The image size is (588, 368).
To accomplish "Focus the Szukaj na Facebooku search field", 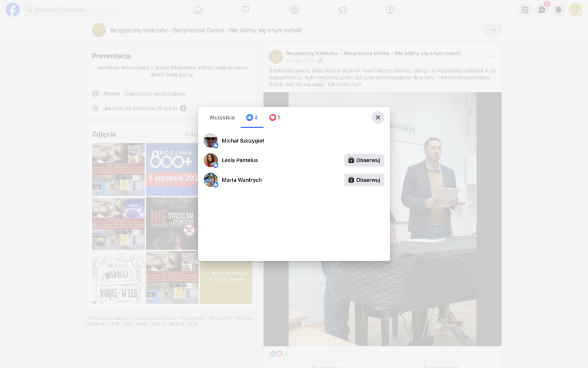I will (73, 10).
